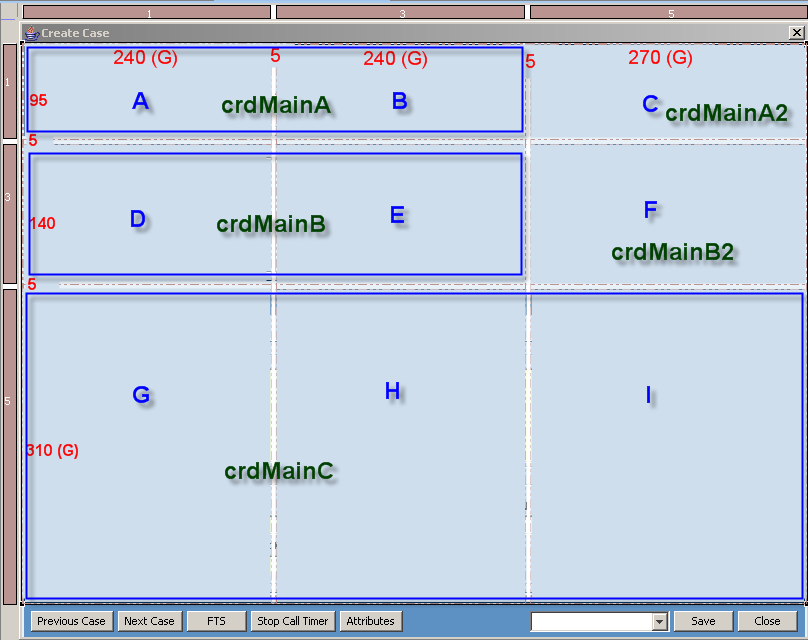This screenshot has width=808, height=640.
Task: Click inside the empty combo box field
Action: point(590,621)
